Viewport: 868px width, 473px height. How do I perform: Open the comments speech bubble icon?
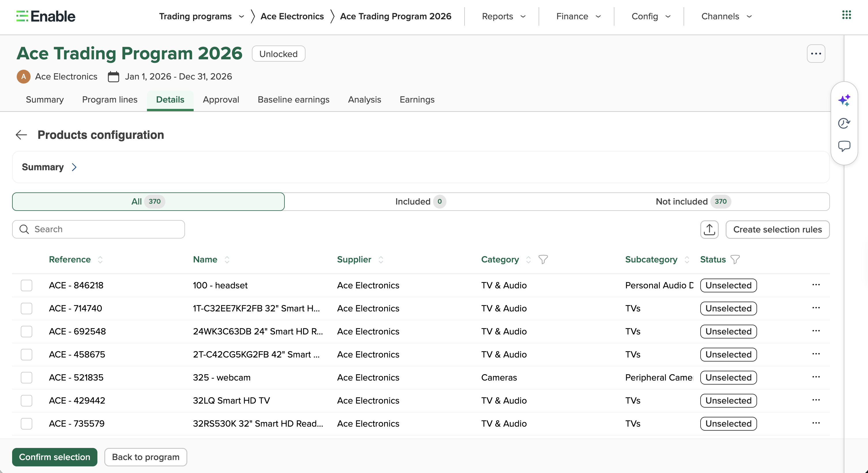point(844,146)
